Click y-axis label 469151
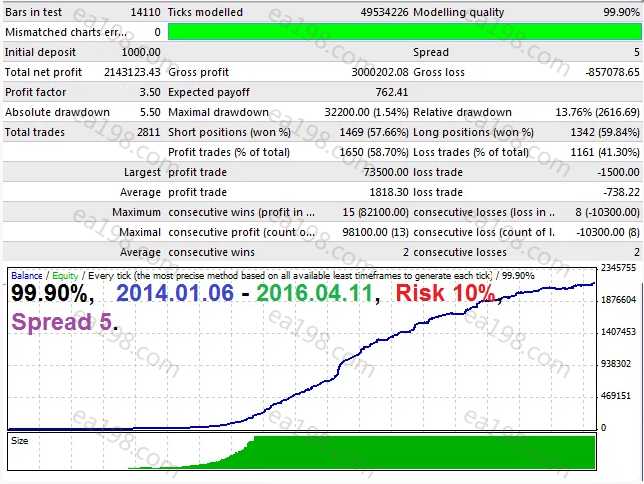This screenshot has width=644, height=484. coord(616,396)
